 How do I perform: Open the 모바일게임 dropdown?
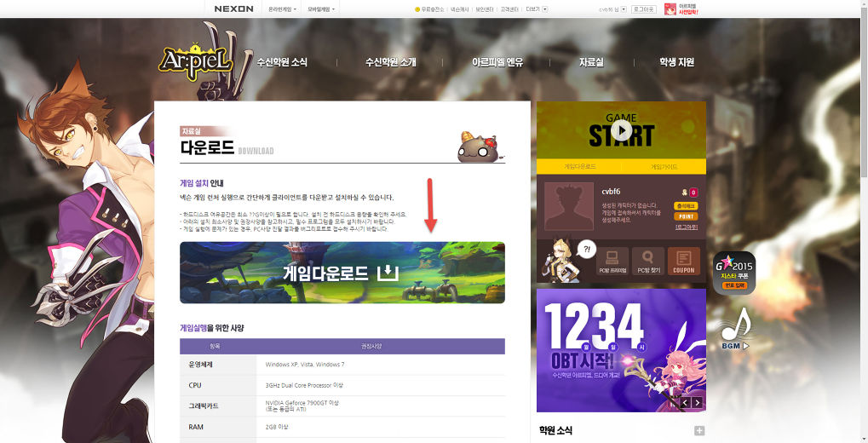tap(322, 9)
